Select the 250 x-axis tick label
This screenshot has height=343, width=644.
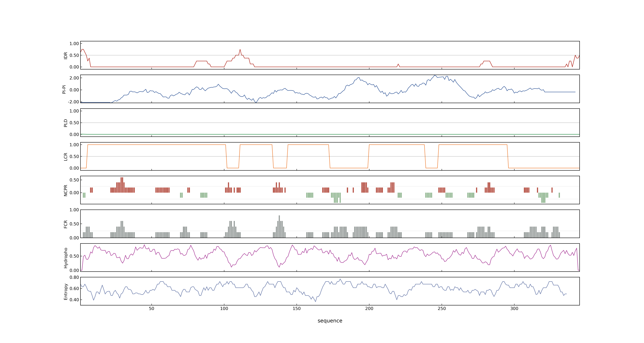442,309
